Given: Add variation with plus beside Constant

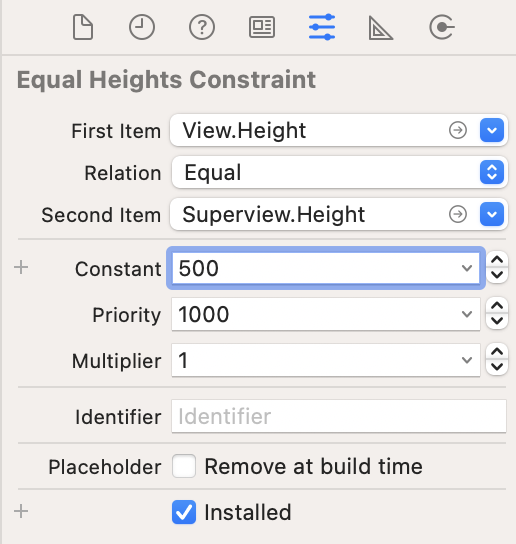Looking at the screenshot, I should 21,267.
